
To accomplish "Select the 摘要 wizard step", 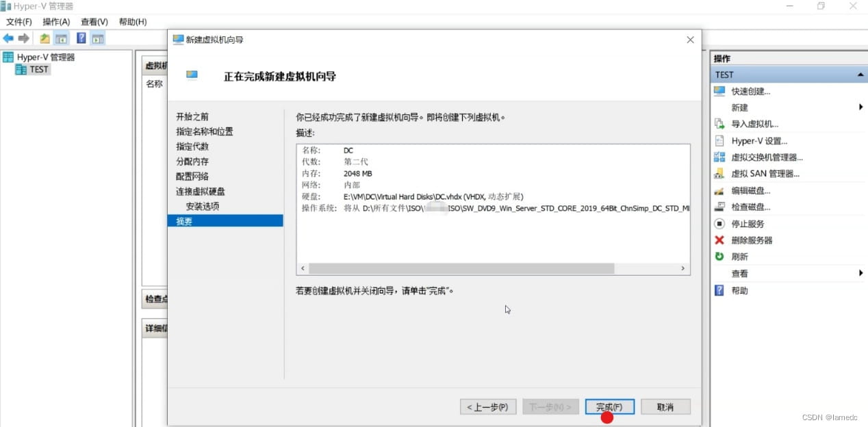I will click(x=225, y=221).
